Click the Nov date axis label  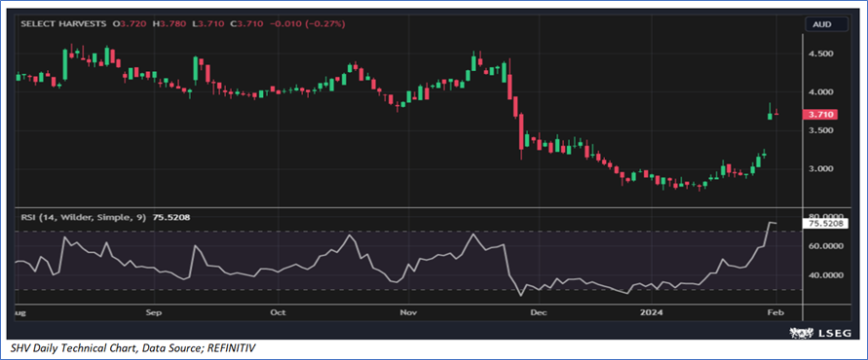(x=408, y=312)
